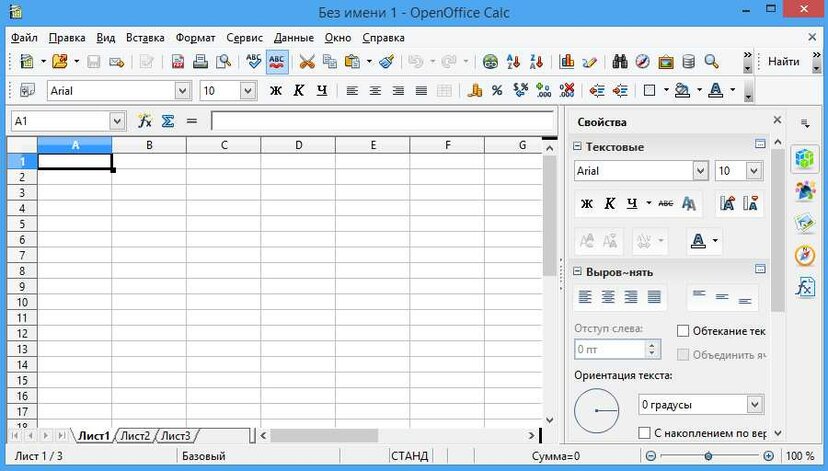The width and height of the screenshot is (828, 471).
Task: Open the Properties deck cube icon
Action: [x=805, y=158]
